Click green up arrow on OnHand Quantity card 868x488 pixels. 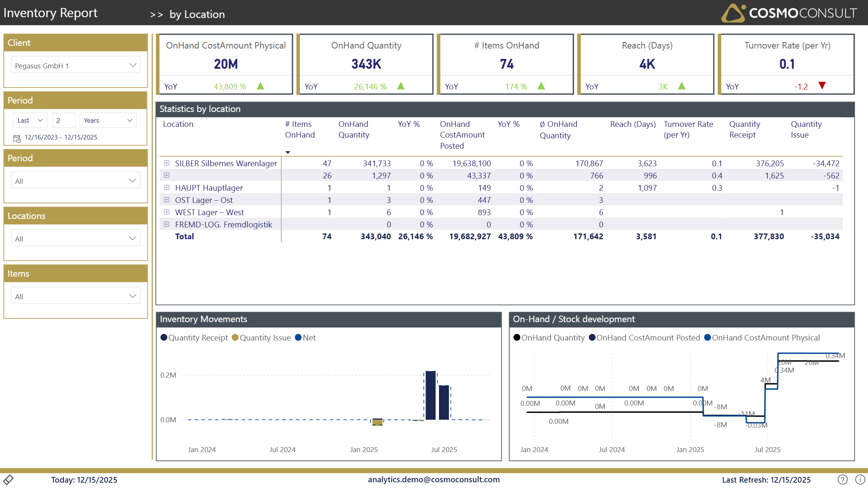point(401,86)
